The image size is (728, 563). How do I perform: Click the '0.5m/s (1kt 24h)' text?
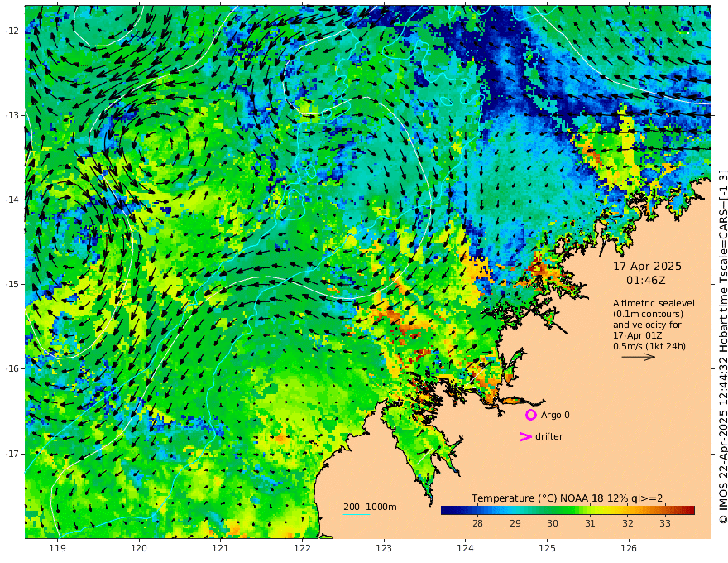[x=649, y=346]
